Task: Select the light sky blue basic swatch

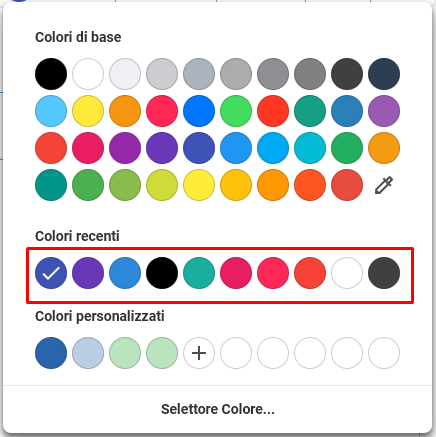Action: [51, 111]
